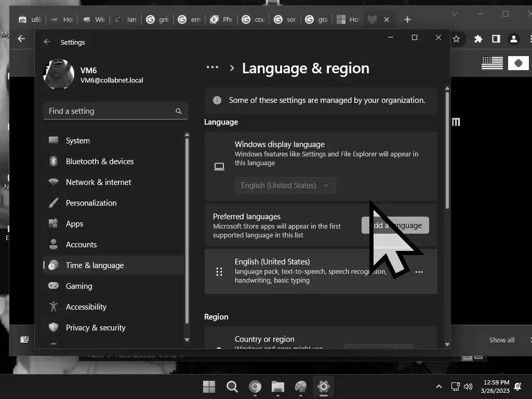Switch to the 'Pho' browser tab

pyautogui.click(x=221, y=20)
